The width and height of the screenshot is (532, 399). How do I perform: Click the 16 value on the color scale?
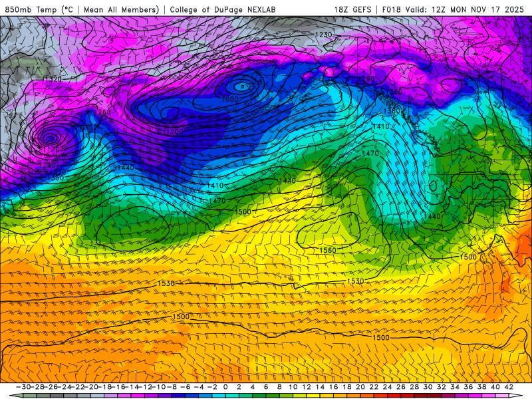[x=334, y=387]
